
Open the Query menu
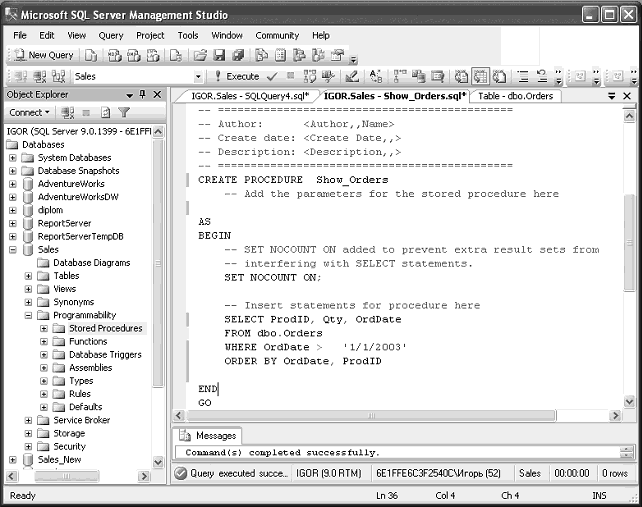pos(111,36)
